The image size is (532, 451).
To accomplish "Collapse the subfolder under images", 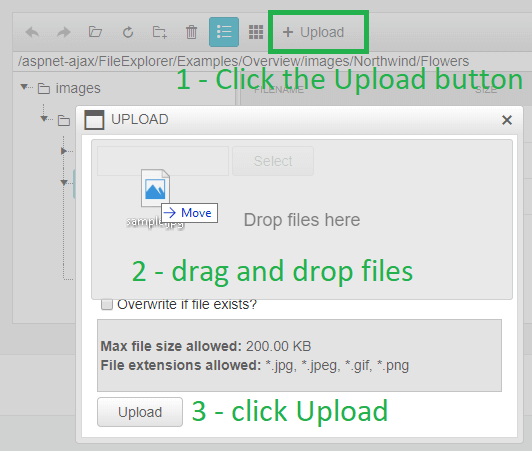I will 44,118.
